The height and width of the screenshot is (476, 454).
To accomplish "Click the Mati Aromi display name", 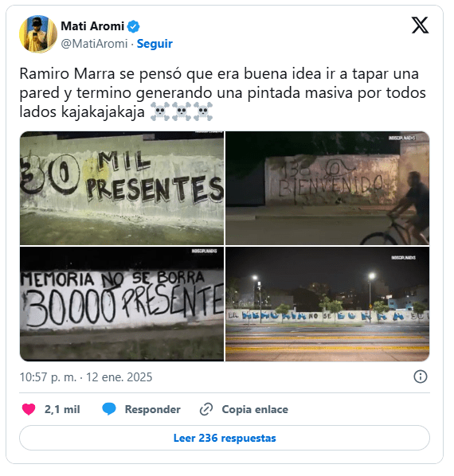I will 92,26.
